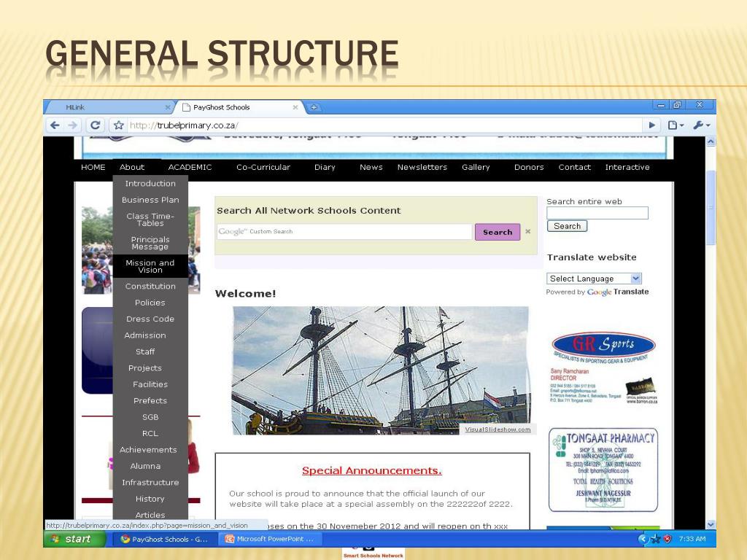Switch to PayGhost Schools taskbar button
This screenshot has height=560, width=747.
[164, 539]
